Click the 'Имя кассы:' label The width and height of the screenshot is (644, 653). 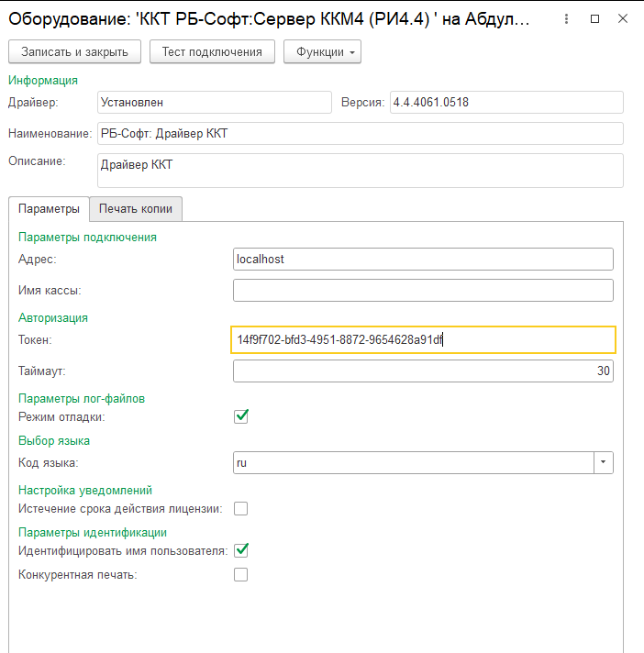pos(50,290)
